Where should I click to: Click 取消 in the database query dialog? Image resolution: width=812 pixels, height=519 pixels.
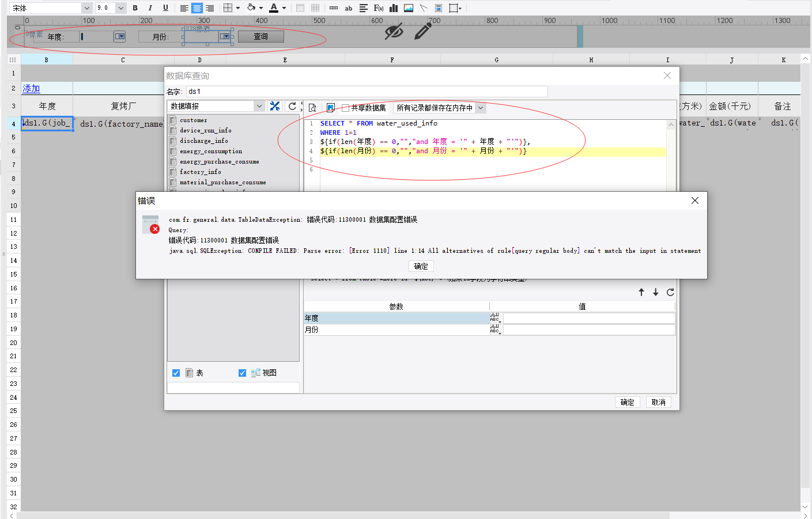tap(659, 402)
